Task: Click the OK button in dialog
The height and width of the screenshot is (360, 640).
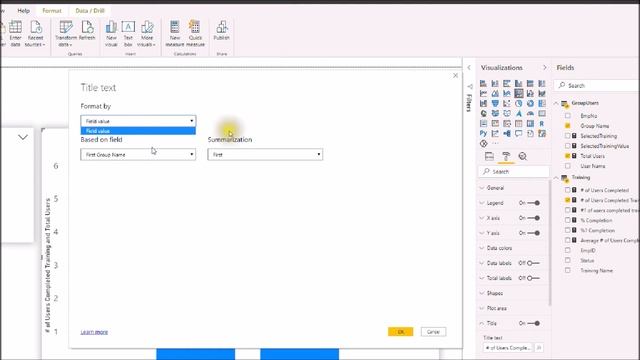Action: point(400,332)
